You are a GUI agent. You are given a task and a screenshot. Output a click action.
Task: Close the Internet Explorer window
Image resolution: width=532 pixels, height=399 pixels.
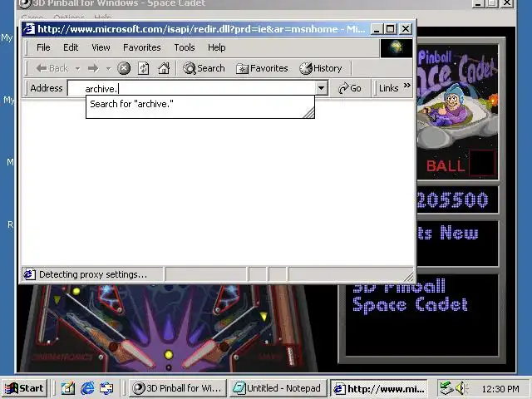406,29
